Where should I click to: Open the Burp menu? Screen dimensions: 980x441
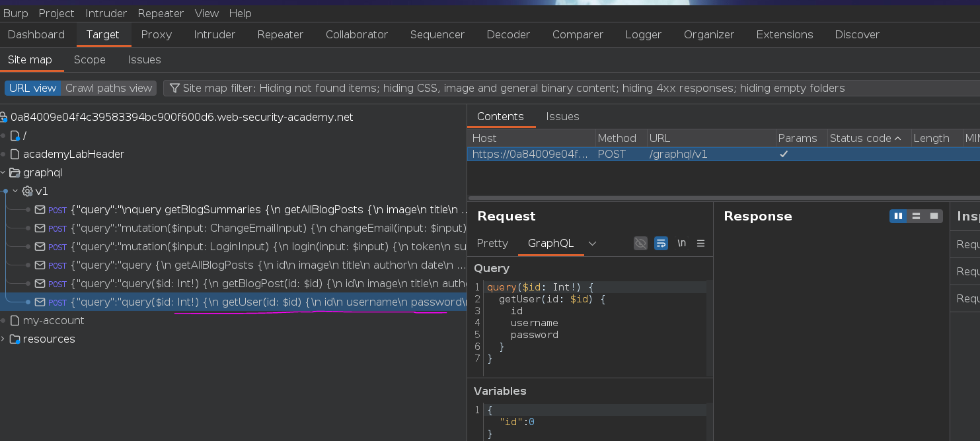click(16, 13)
